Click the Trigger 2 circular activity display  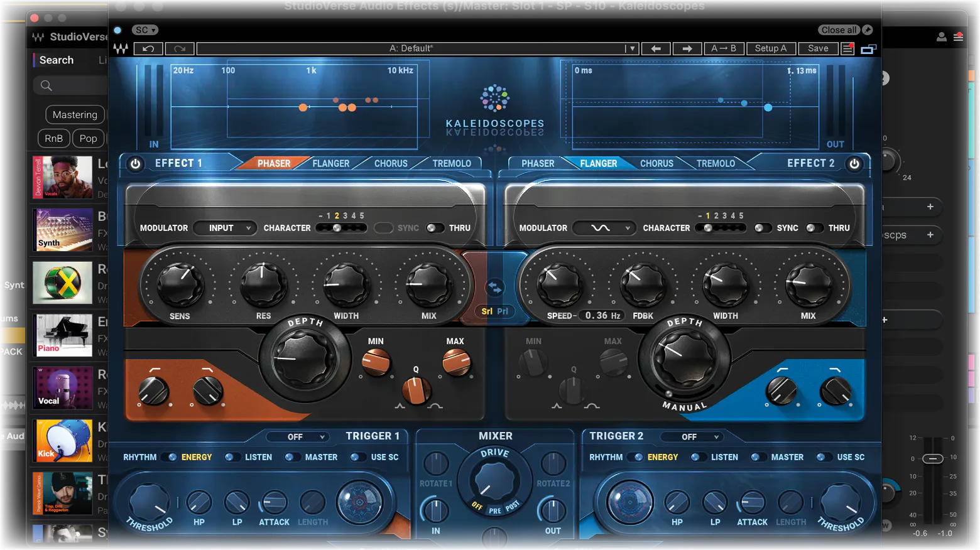[x=629, y=502]
